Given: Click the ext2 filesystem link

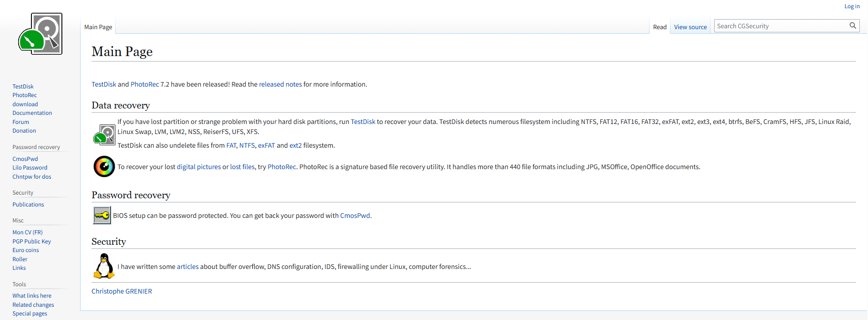Looking at the screenshot, I should coord(295,145).
